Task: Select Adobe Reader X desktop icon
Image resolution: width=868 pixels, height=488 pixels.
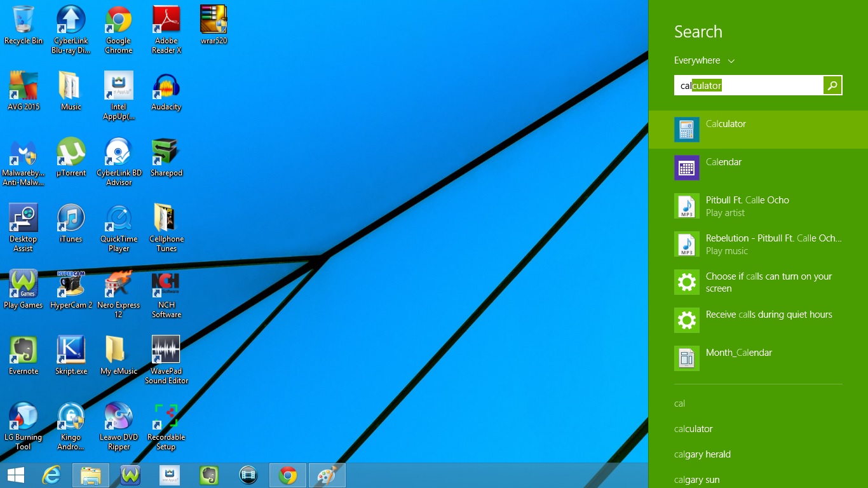Action: 166,30
